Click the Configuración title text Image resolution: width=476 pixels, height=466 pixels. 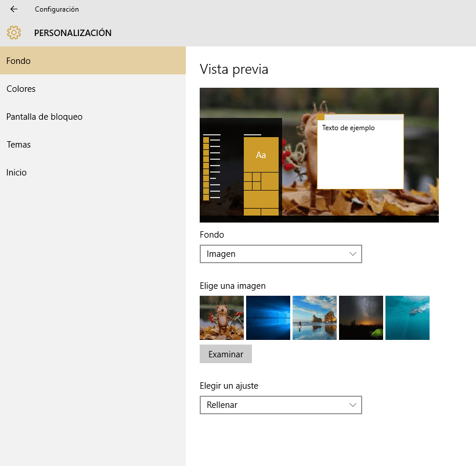click(x=57, y=9)
